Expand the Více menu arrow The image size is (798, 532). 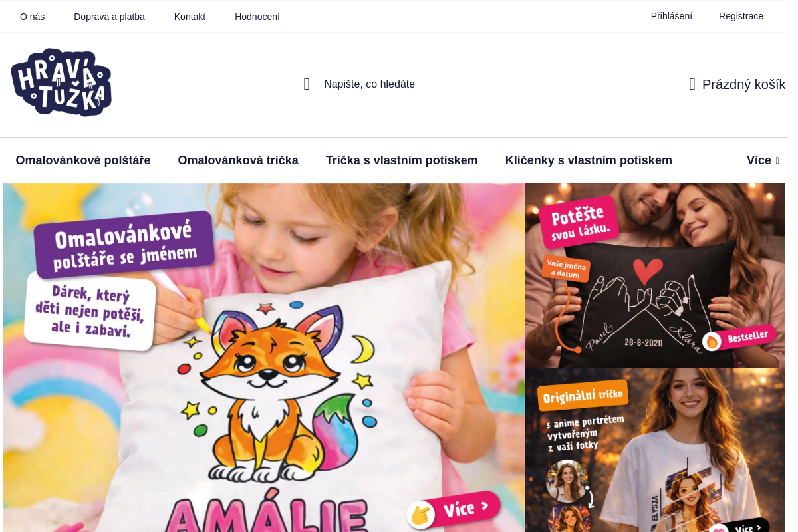(x=777, y=160)
